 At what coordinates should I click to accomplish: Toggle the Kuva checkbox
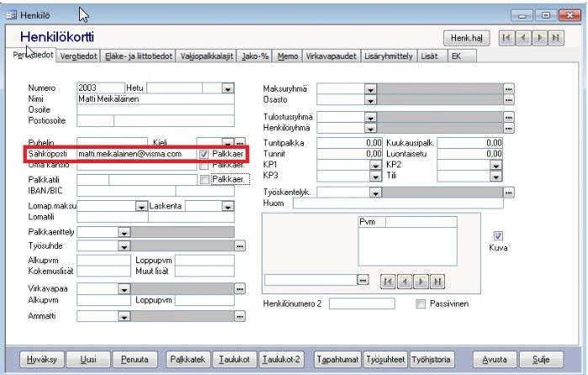(x=498, y=236)
